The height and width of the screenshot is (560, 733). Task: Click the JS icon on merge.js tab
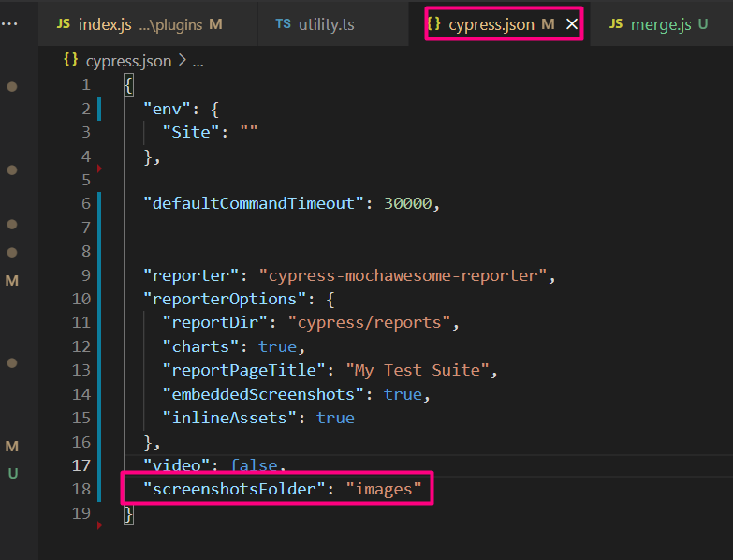pyautogui.click(x=615, y=23)
